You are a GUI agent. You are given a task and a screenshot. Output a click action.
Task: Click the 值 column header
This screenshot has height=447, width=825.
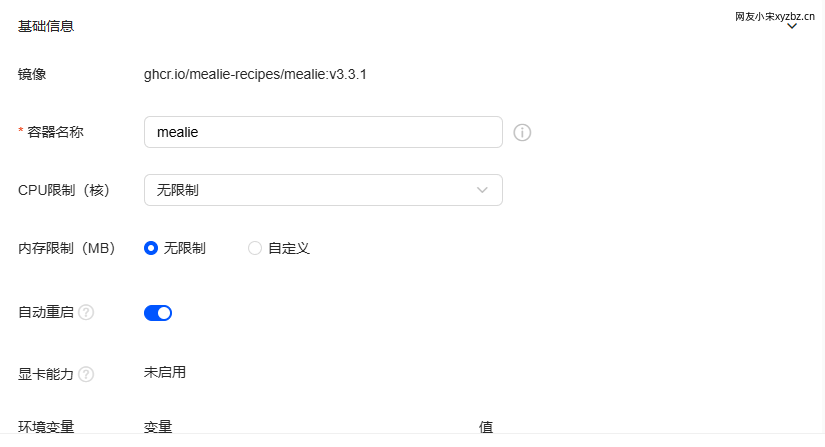click(486, 427)
